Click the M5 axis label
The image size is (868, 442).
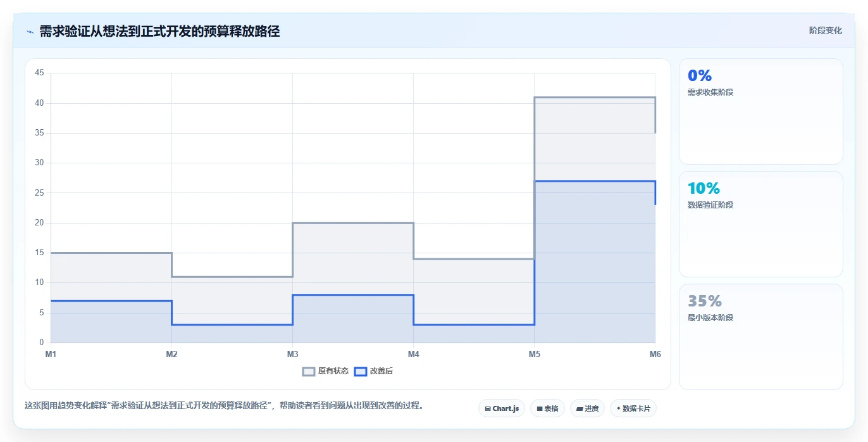[x=534, y=354]
